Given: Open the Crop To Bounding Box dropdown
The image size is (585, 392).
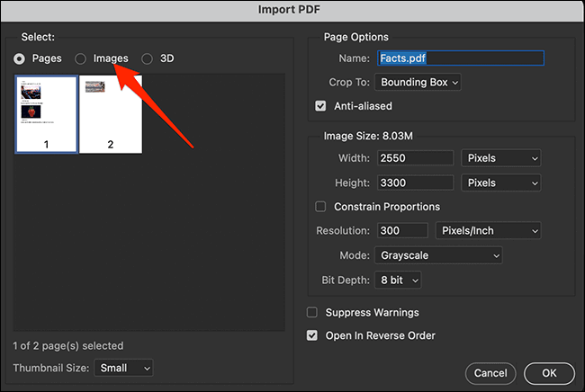Looking at the screenshot, I should coord(419,82).
